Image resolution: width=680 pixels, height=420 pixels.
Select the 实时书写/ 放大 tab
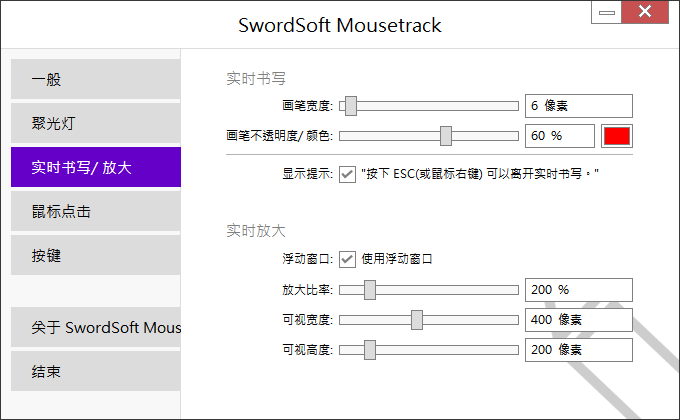coord(95,167)
